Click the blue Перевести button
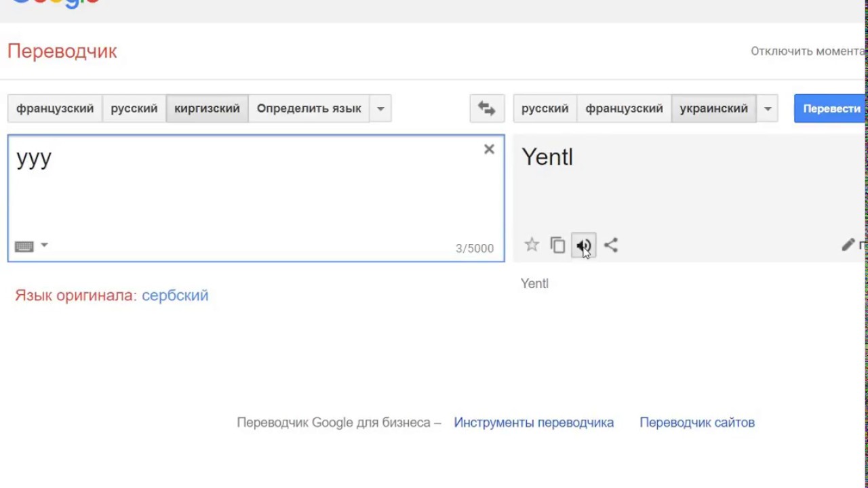 [x=831, y=108]
